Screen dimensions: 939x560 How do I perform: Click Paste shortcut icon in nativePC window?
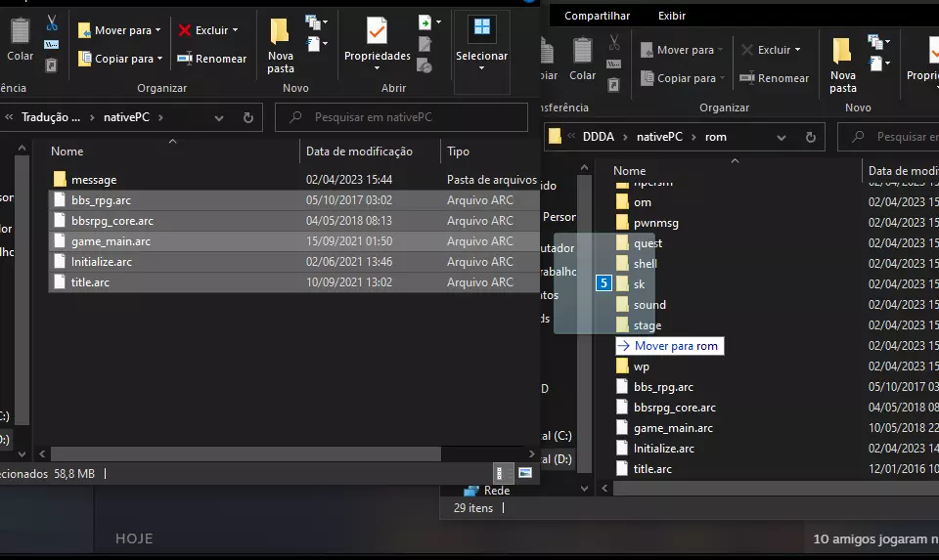click(52, 65)
